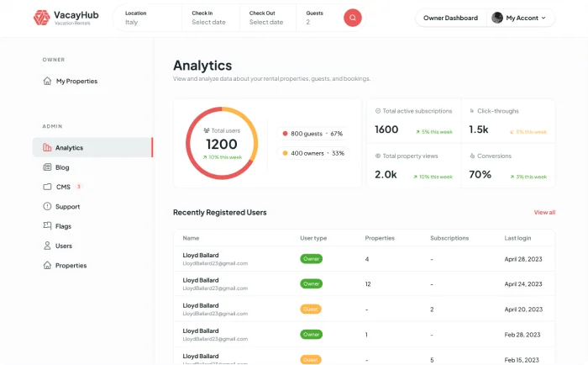Click the View all link

pos(544,213)
